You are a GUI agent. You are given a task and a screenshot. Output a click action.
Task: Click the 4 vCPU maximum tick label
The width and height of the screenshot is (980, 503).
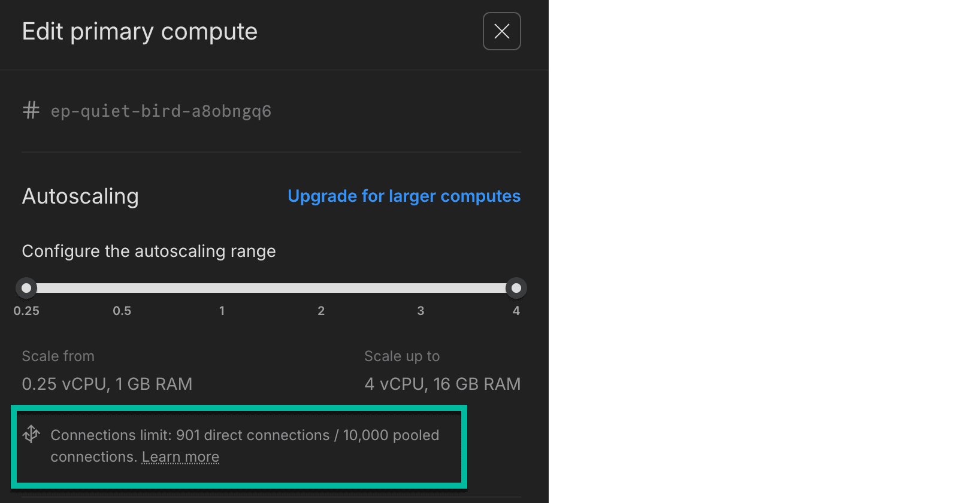click(x=516, y=311)
